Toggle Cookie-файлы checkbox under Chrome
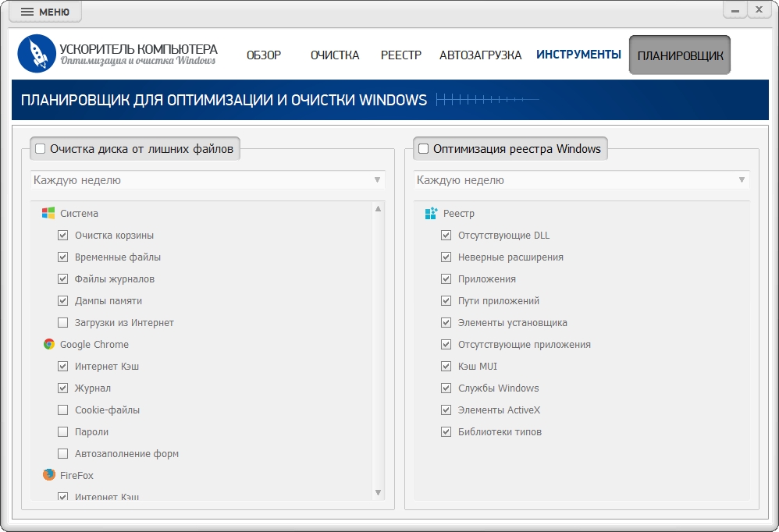Screen dimensions: 779x532 (63, 410)
